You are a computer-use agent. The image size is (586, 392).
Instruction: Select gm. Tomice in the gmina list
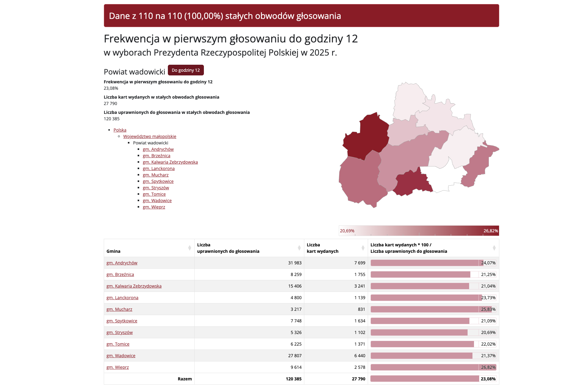pos(154,194)
